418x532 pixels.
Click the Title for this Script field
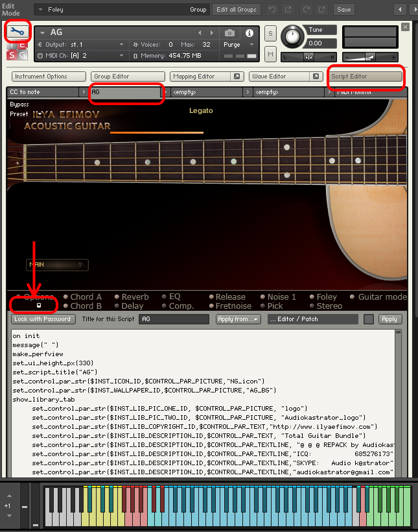coord(174,319)
